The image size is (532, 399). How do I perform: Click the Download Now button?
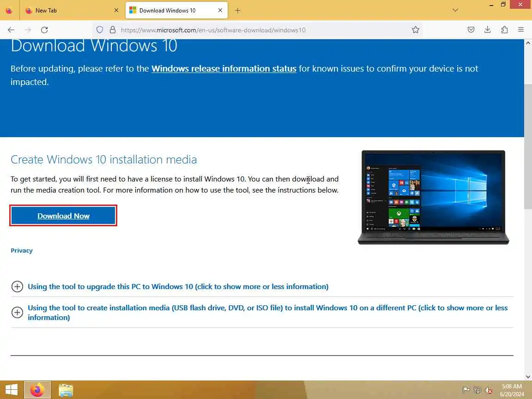[x=63, y=216]
